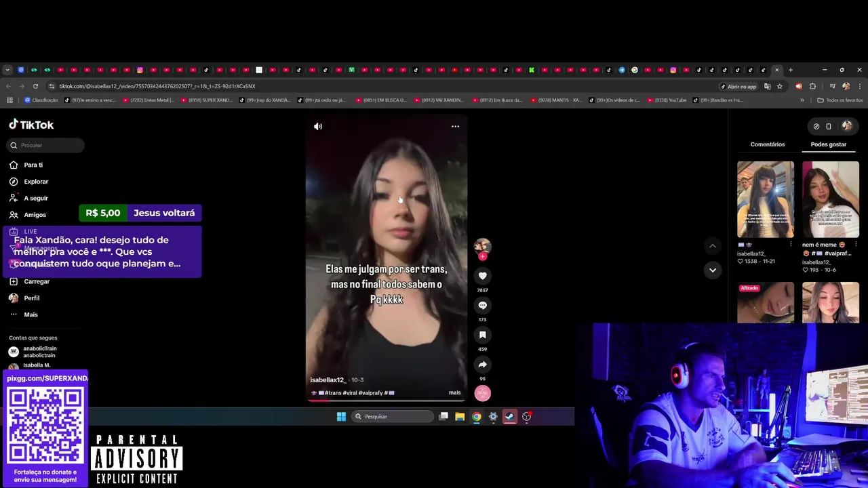Open A seguir in the sidebar
Image resolution: width=868 pixels, height=488 pixels.
(36, 198)
